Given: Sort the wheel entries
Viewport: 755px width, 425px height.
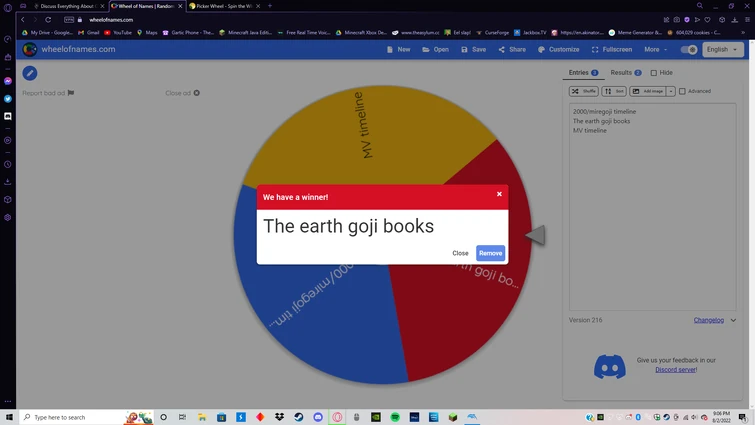Looking at the screenshot, I should (614, 91).
